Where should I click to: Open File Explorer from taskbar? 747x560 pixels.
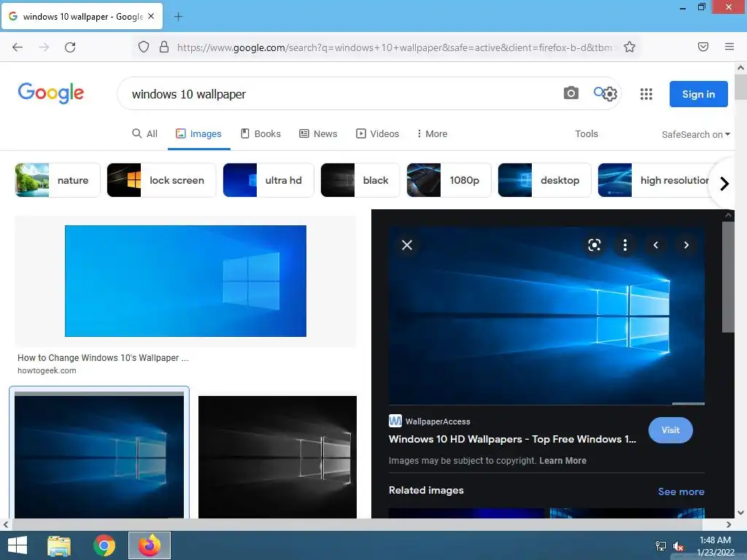[x=59, y=545]
